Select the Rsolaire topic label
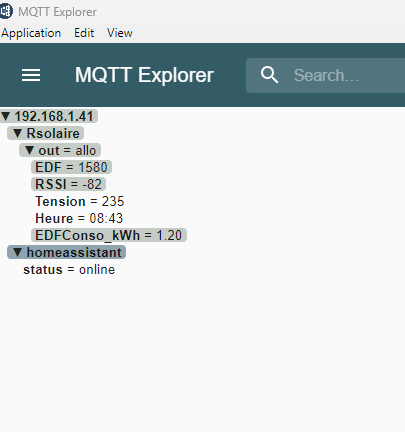Screen dimensions: 405x432 53,133
